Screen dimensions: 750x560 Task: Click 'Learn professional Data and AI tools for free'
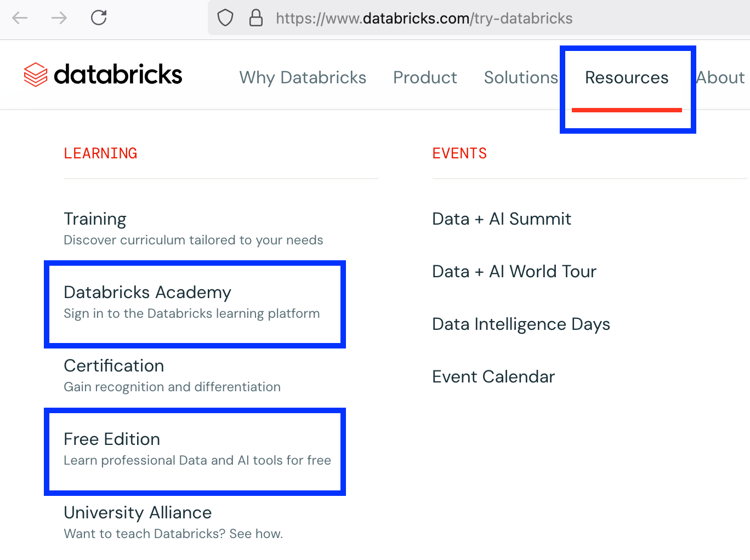point(197,460)
